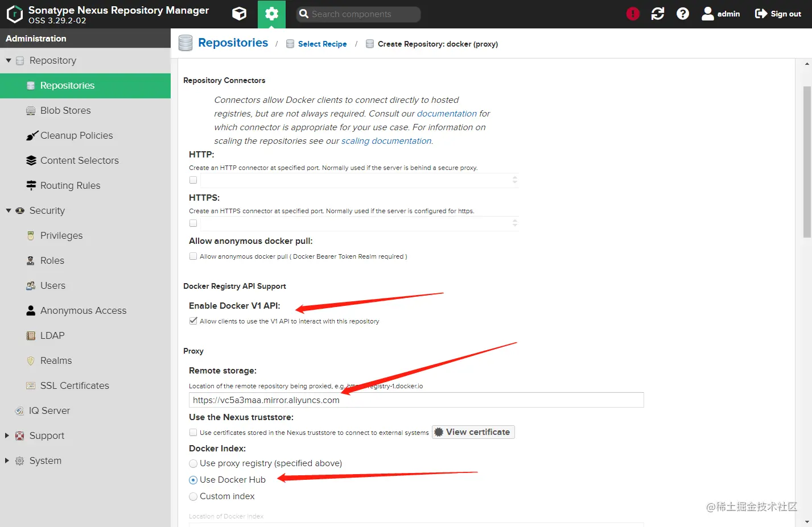The width and height of the screenshot is (812, 527).
Task: Click the System gear icon in sidebar
Action: point(20,461)
